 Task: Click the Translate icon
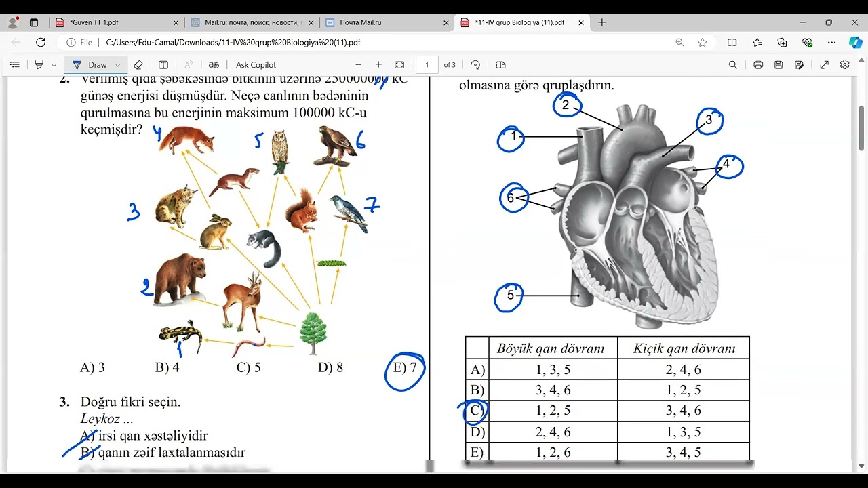click(214, 65)
